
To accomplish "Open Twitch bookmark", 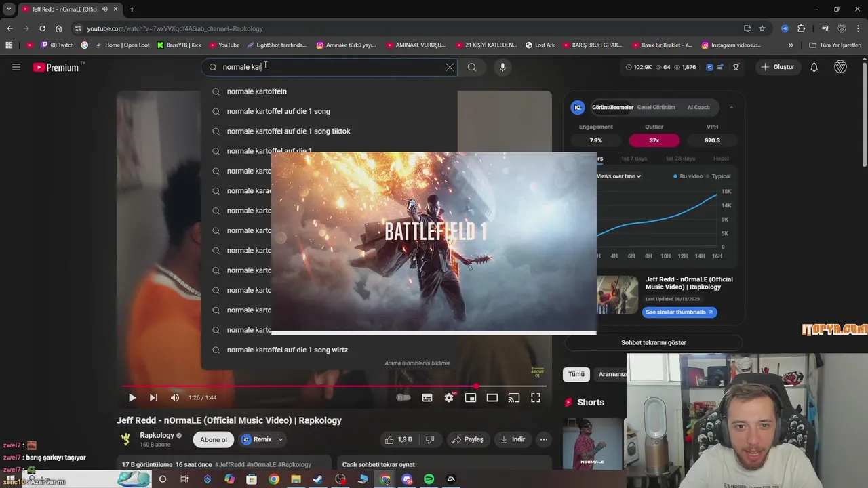I will (57, 45).
